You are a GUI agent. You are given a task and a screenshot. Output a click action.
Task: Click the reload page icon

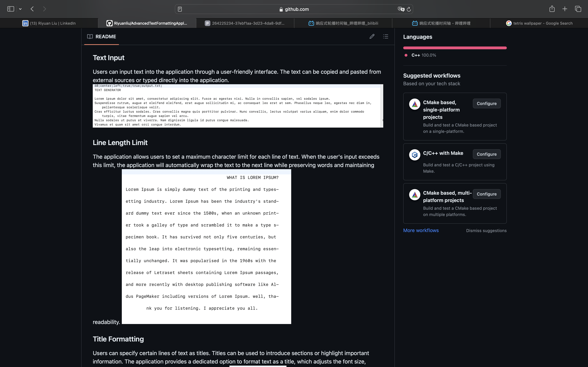point(409,9)
